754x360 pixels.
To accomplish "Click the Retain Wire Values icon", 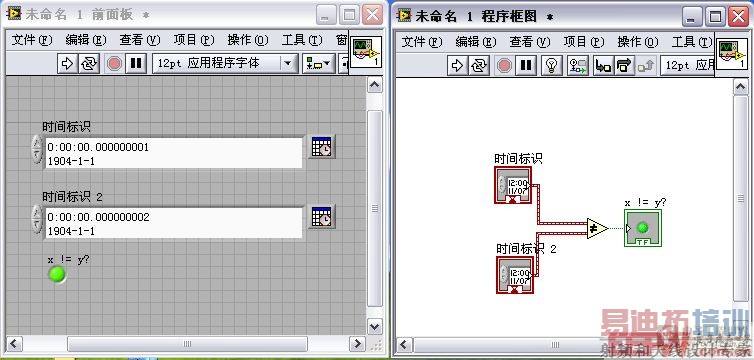I will click(578, 65).
